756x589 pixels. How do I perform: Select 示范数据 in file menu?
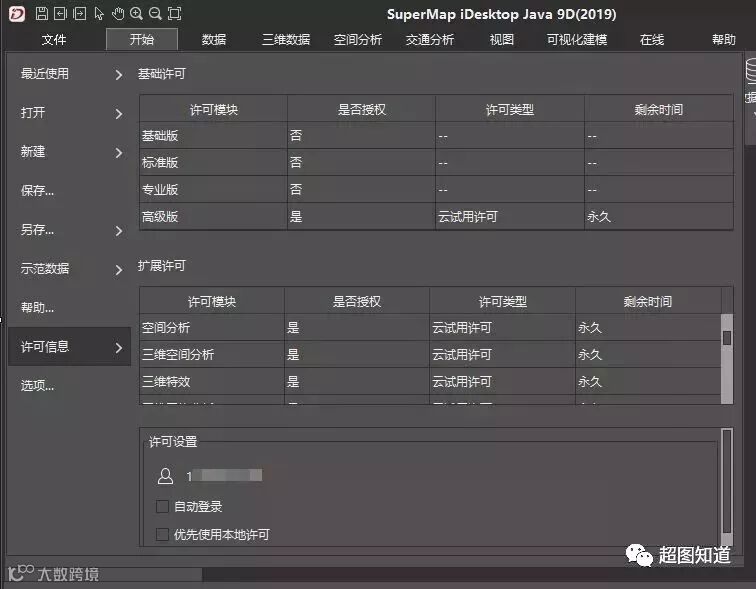click(x=69, y=268)
